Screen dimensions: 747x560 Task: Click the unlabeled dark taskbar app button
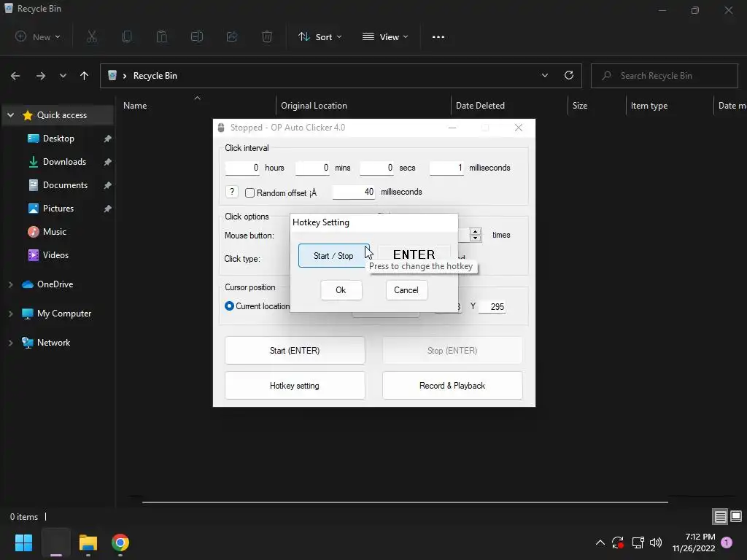click(56, 542)
